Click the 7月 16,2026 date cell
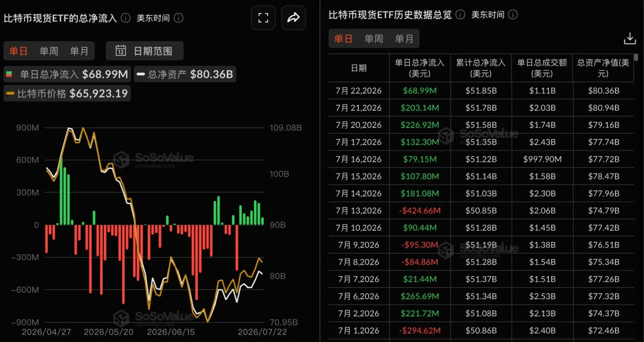This screenshot has width=644, height=342. pyautogui.click(x=359, y=159)
